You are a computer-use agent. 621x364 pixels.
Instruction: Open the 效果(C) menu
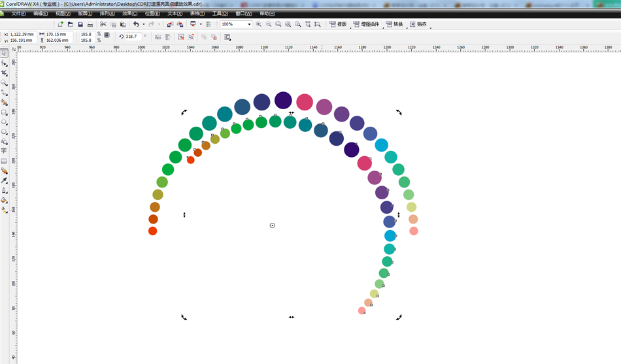tap(129, 13)
